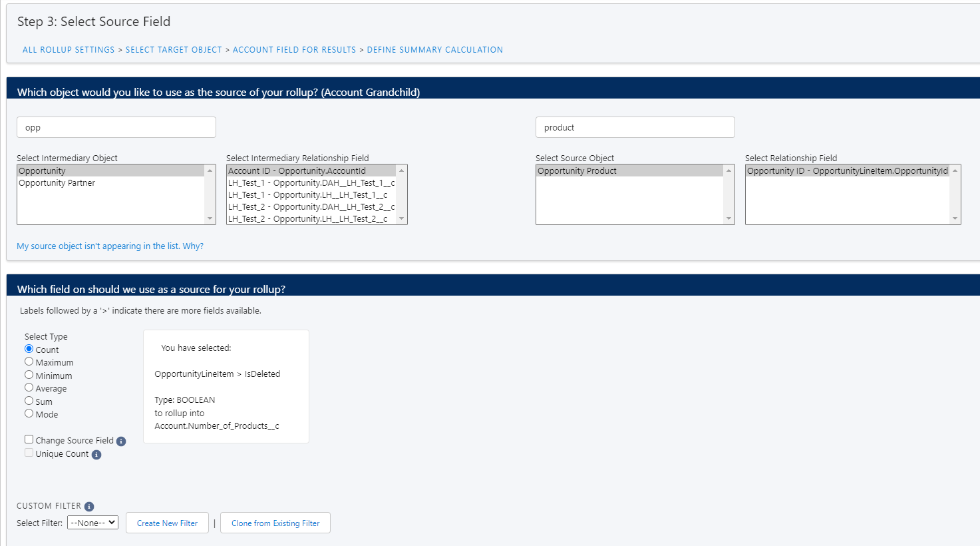980x546 pixels.
Task: Select the Average rollup type
Action: click(29, 388)
